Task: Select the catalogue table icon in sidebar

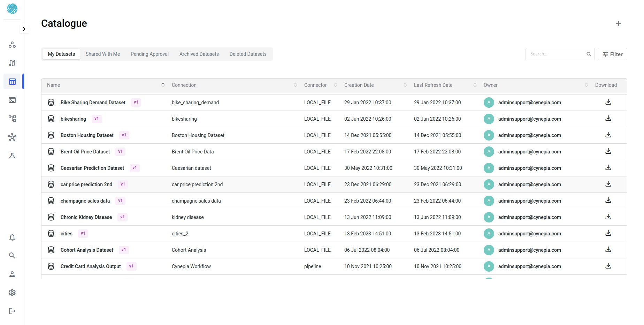Action: [x=12, y=82]
